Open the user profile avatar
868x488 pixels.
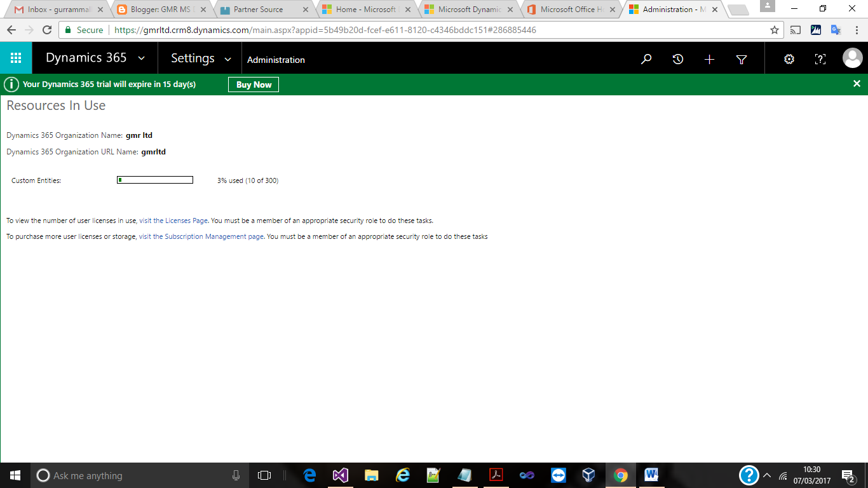[x=852, y=58]
